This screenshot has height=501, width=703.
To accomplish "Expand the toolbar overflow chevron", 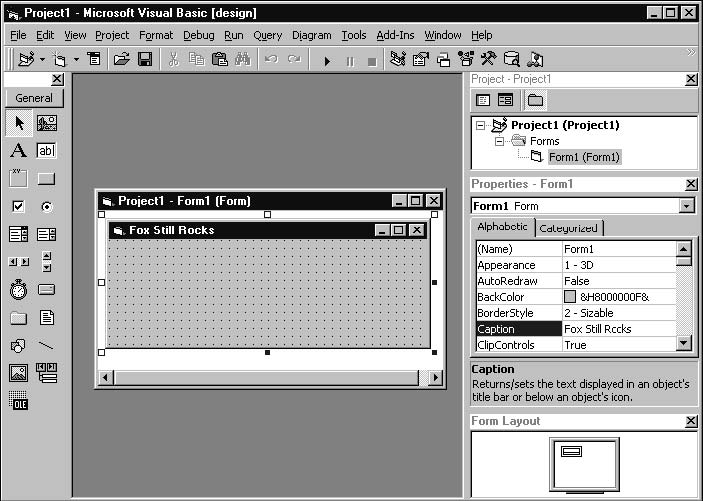I will click(691, 52).
